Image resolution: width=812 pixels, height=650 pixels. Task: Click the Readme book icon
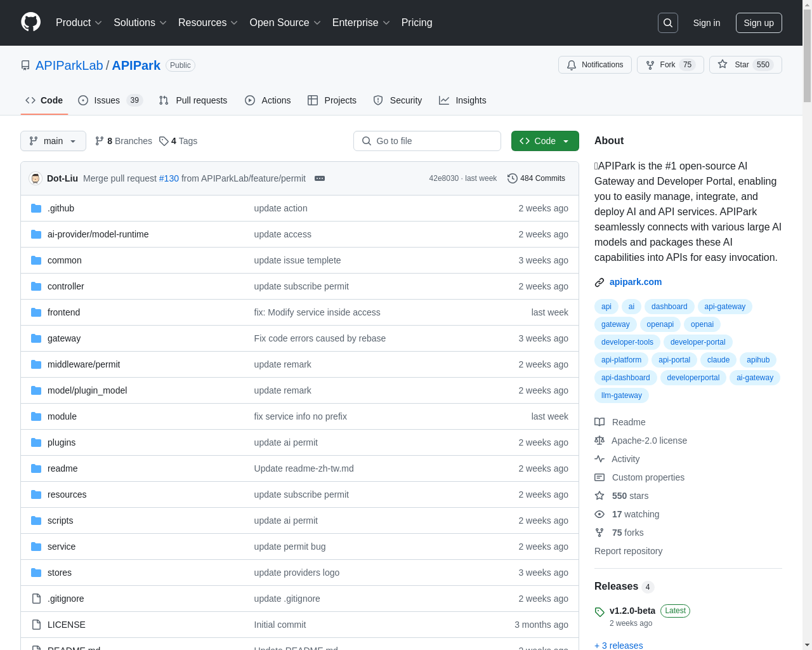point(599,422)
